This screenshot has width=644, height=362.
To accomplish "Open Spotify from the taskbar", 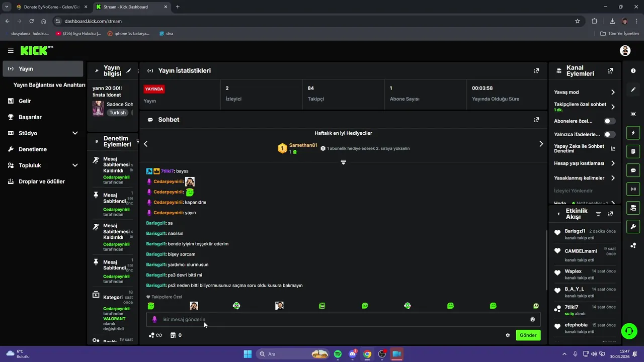I will (338, 354).
